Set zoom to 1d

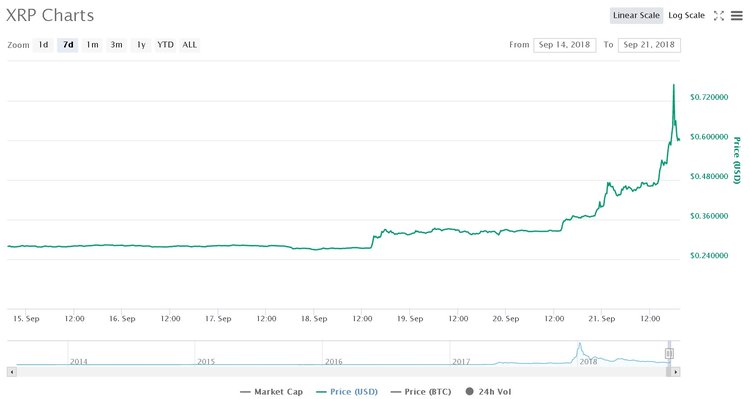pyautogui.click(x=44, y=44)
